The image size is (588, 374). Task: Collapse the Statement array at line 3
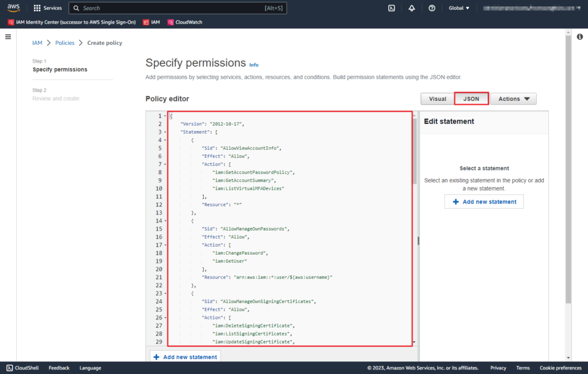[x=165, y=133]
